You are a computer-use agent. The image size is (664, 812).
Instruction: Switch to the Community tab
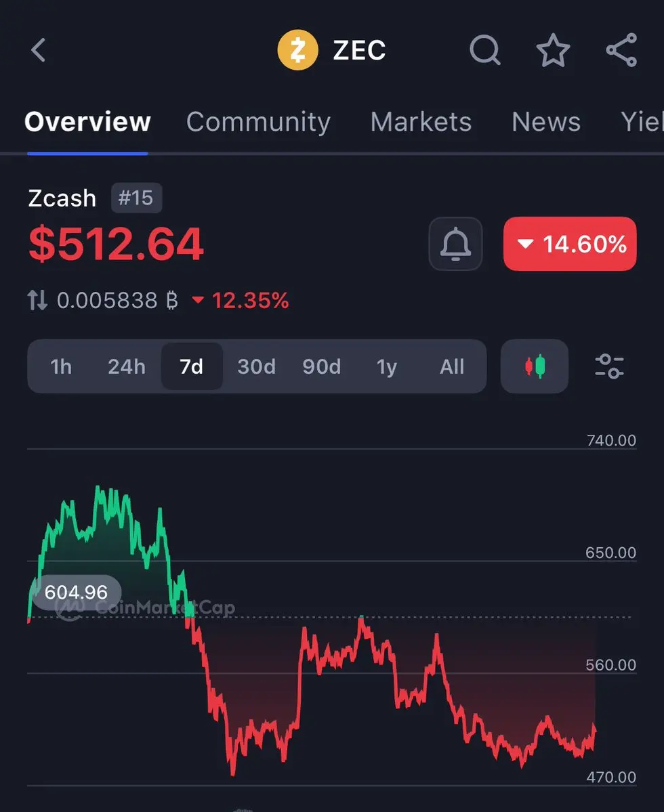(258, 122)
